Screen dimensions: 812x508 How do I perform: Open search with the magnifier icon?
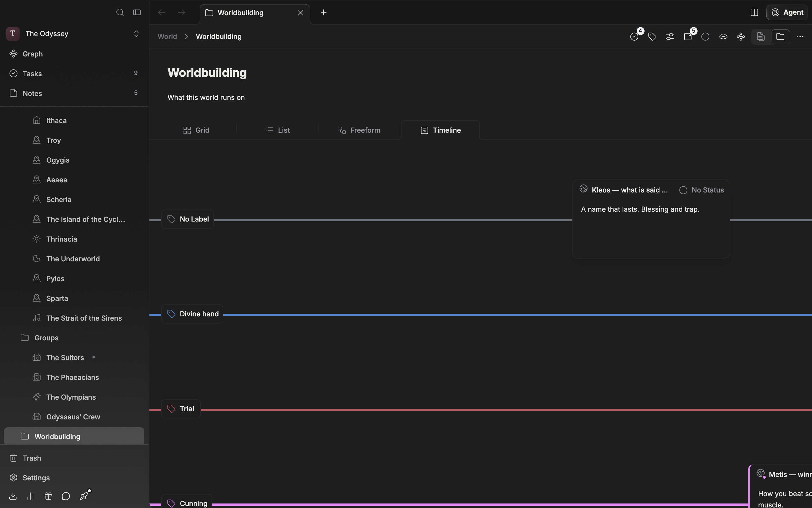pos(120,12)
